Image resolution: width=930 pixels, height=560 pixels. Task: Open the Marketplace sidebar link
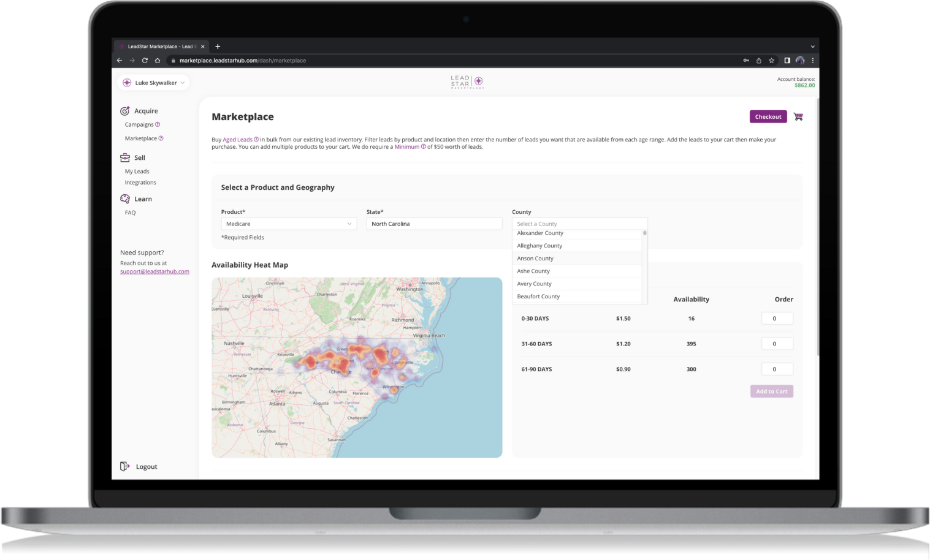click(x=141, y=138)
